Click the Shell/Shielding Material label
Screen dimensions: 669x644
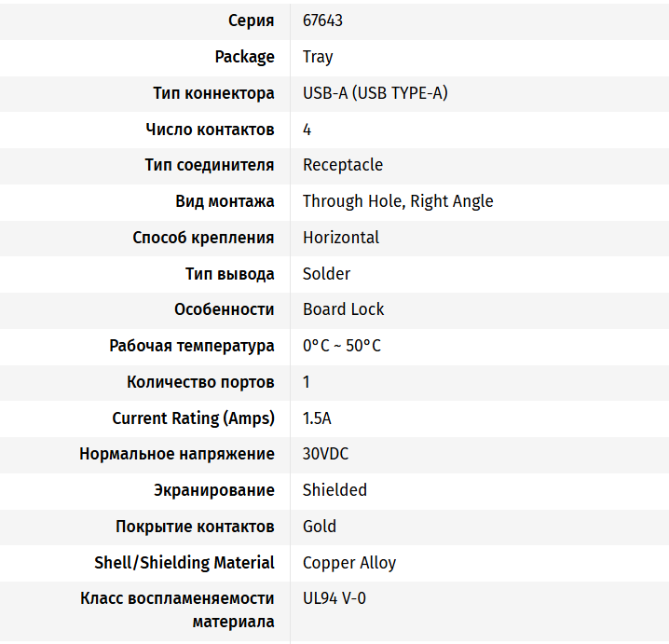(x=184, y=563)
